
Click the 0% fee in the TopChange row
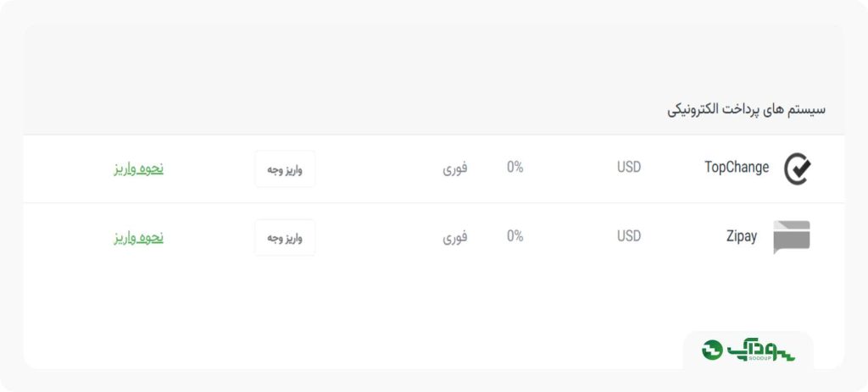515,167
